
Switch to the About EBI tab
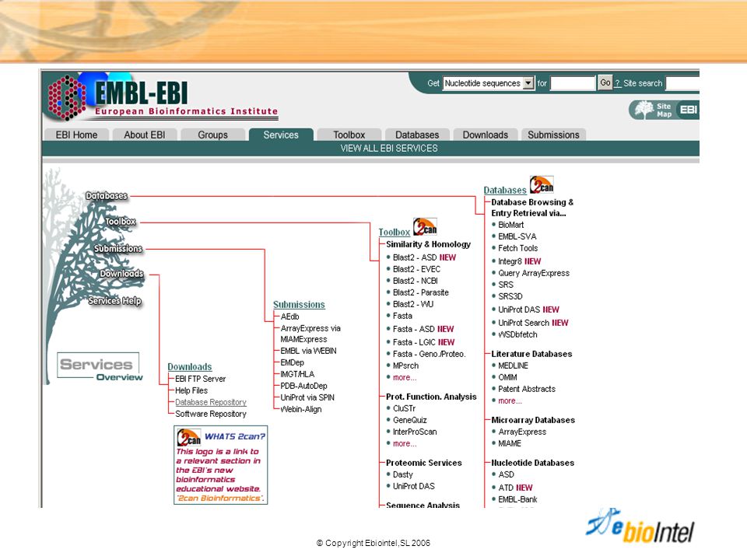click(145, 135)
